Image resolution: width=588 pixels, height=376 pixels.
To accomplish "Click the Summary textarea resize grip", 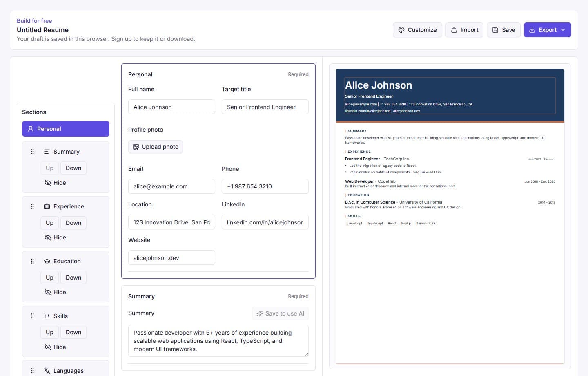I will click(x=306, y=354).
